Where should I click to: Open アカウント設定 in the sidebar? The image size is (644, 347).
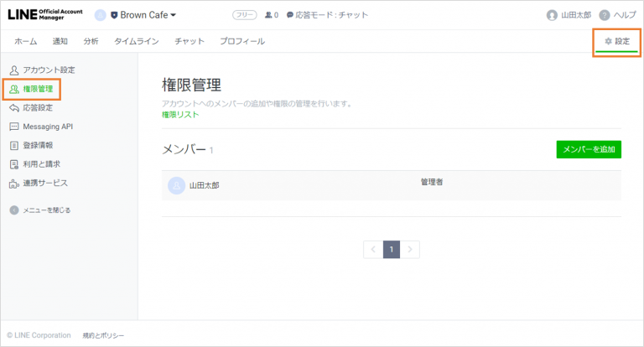point(48,70)
